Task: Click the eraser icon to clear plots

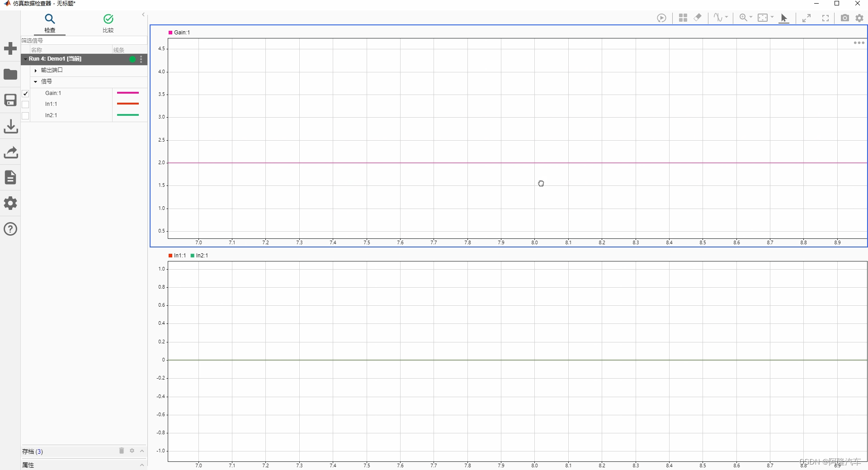Action: coord(698,18)
